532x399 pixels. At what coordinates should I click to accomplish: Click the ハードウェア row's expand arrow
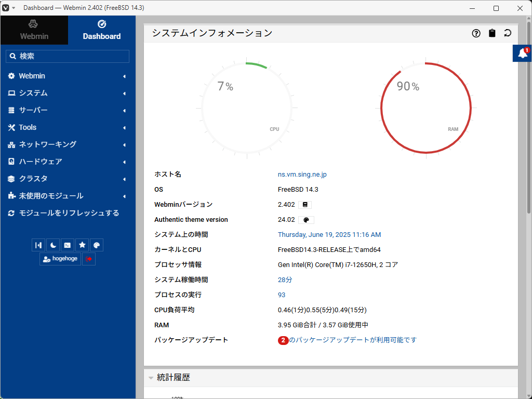(125, 162)
